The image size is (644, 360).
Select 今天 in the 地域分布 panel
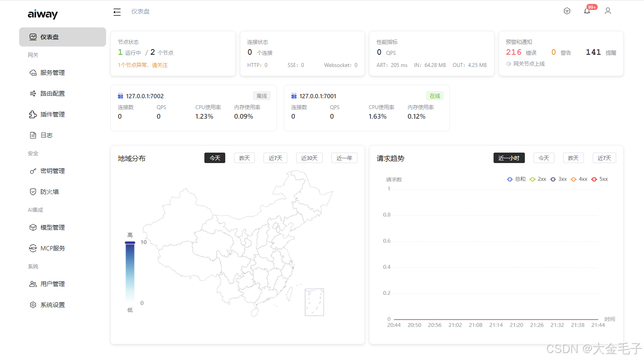[x=215, y=158]
